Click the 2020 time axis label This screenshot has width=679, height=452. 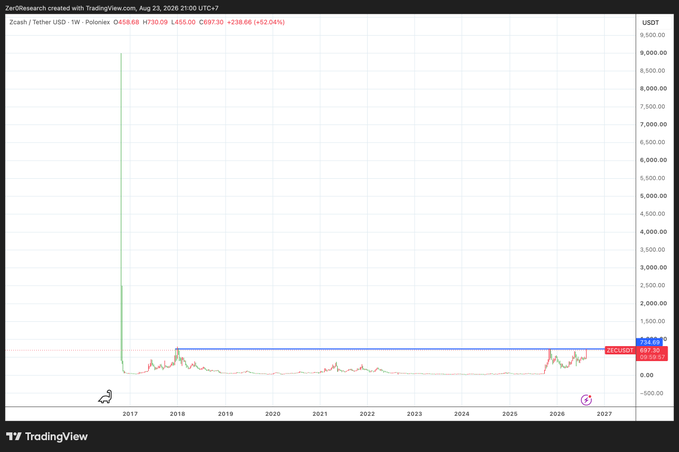273,414
